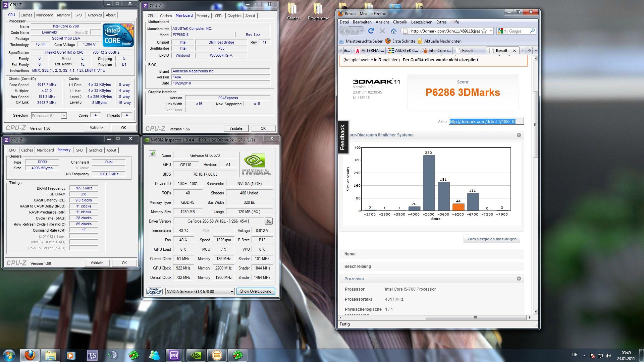This screenshot has height=362, width=644.
Task: Click Validate in the Memory CPU-Z window
Action: [97, 263]
